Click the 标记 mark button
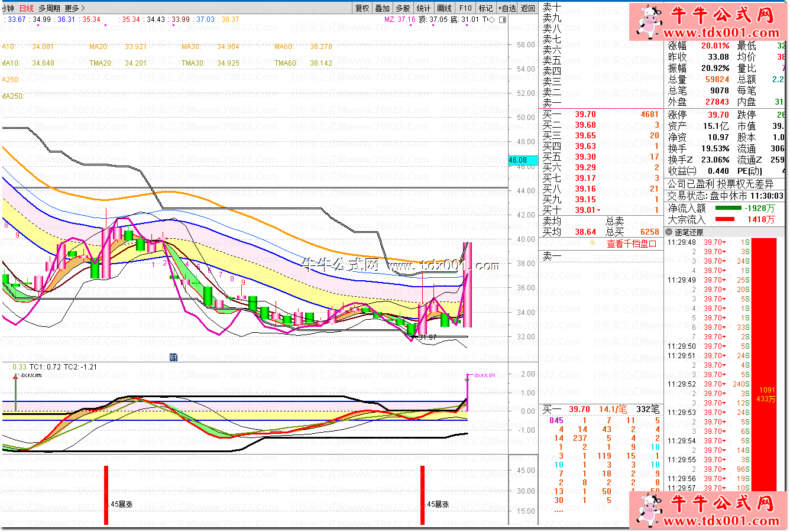This screenshot has width=790, height=532. click(485, 8)
